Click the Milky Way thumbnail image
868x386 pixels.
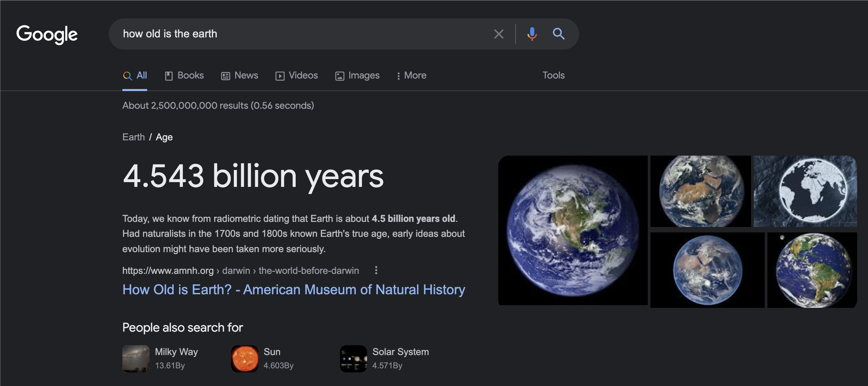tap(136, 359)
